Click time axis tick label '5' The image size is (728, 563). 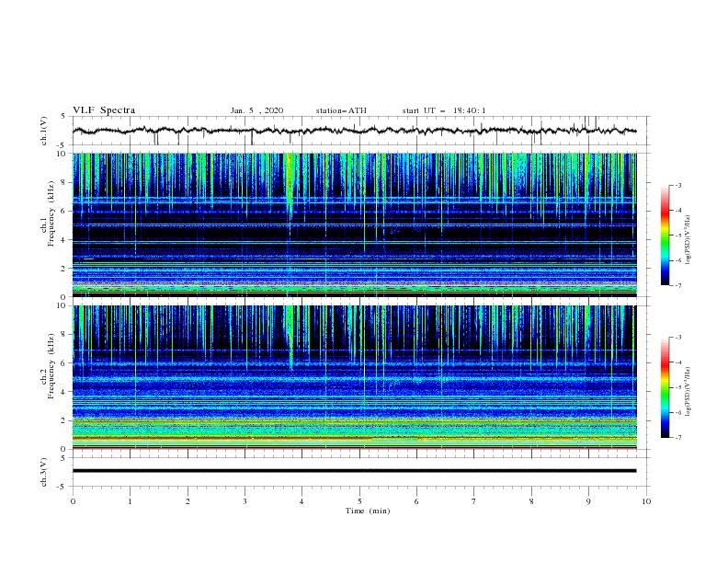[359, 501]
